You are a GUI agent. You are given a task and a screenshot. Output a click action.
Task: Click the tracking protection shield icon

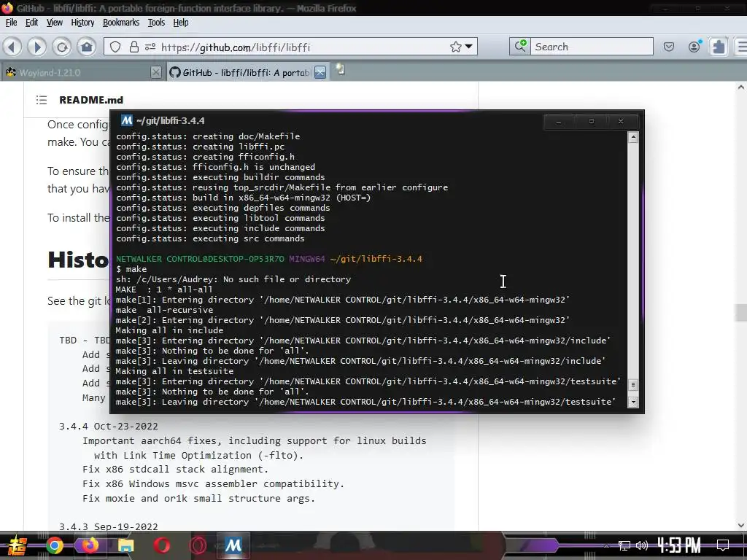(115, 47)
